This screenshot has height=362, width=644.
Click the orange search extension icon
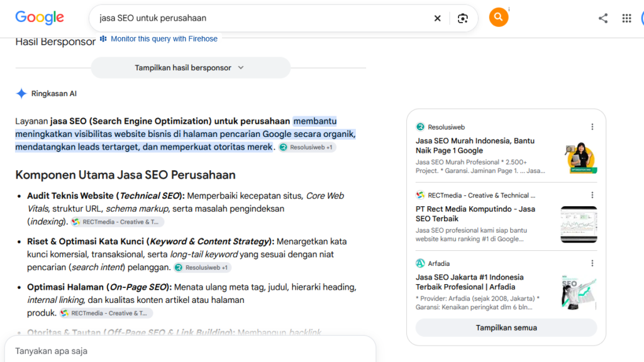[499, 17]
